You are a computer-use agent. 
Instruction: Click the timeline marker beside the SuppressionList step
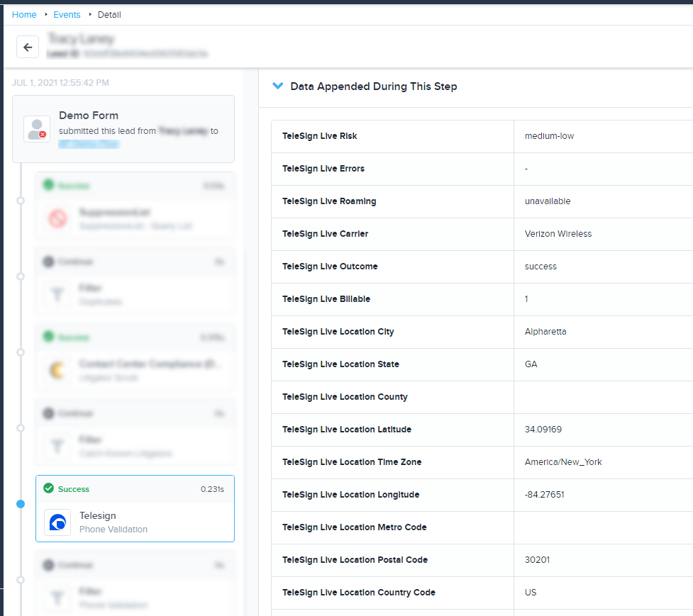(x=20, y=201)
